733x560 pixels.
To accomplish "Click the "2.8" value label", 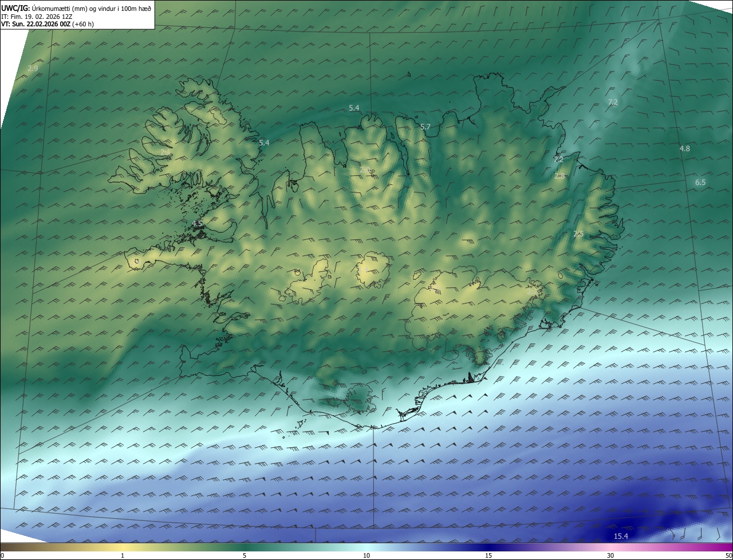I will pyautogui.click(x=559, y=176).
